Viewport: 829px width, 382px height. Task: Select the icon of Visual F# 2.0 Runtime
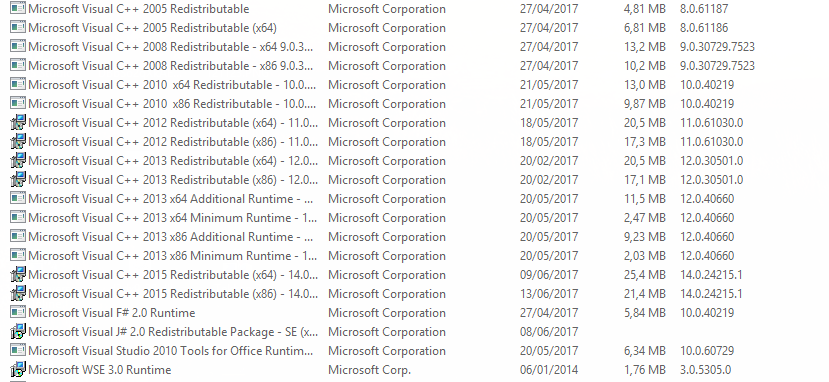click(18, 312)
